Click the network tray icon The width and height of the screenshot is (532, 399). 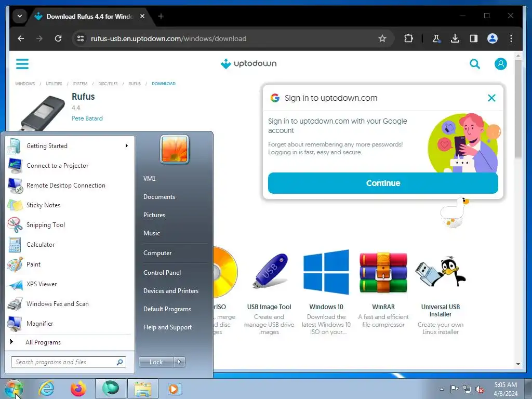click(x=467, y=390)
